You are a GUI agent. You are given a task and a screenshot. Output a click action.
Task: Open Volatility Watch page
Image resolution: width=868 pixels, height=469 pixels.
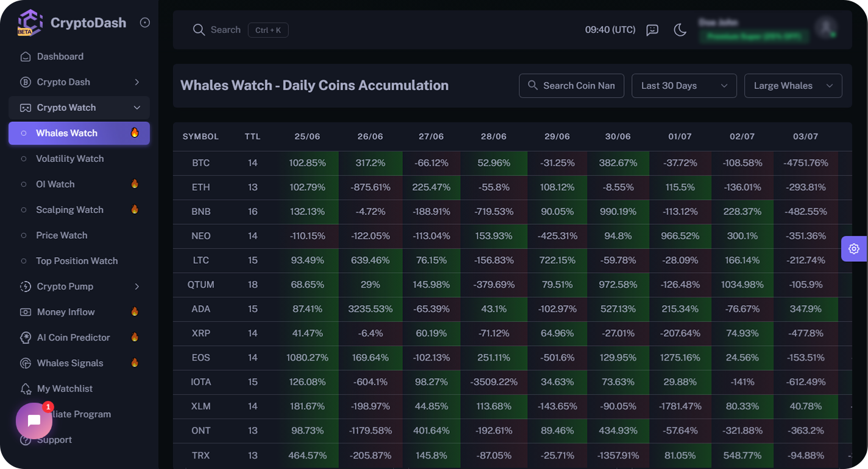point(79,159)
